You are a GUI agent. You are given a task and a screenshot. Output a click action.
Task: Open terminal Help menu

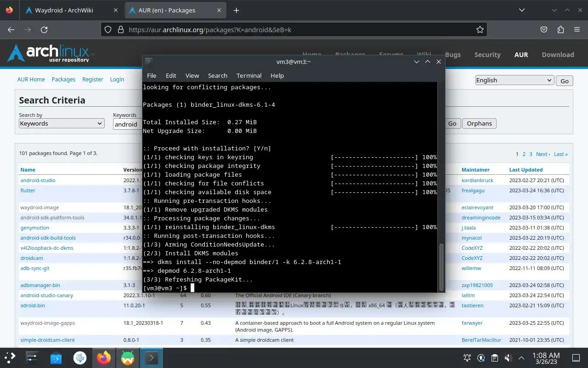point(277,75)
